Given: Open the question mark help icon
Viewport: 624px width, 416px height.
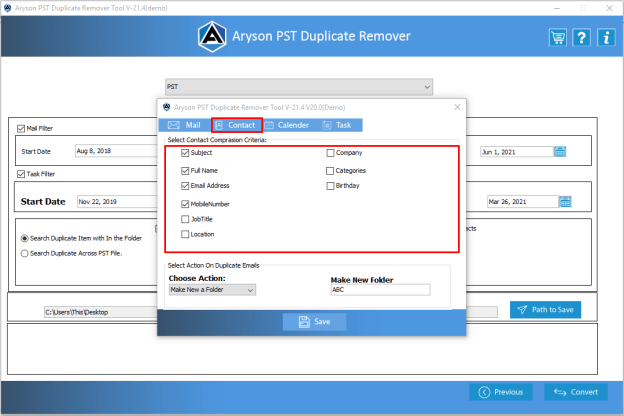Looking at the screenshot, I should [x=581, y=38].
